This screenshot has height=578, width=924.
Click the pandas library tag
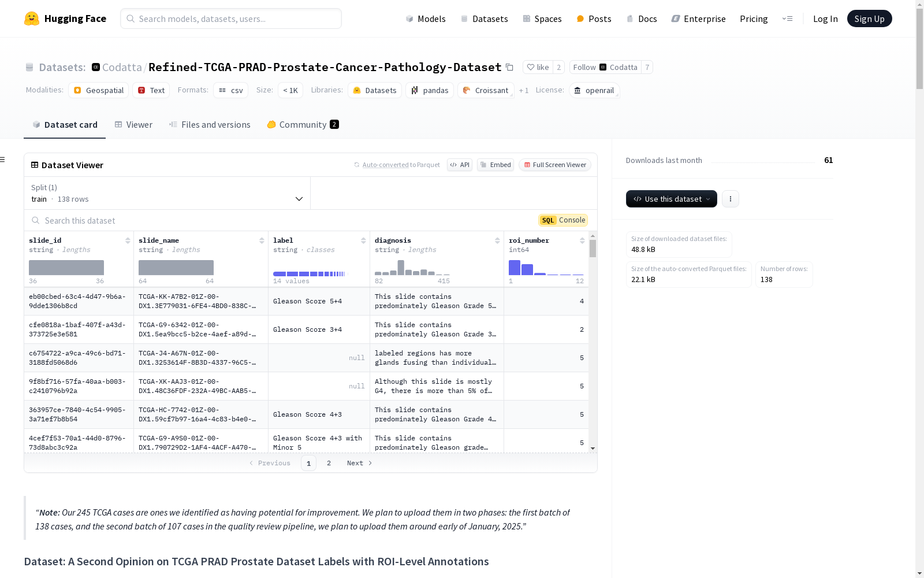[430, 90]
